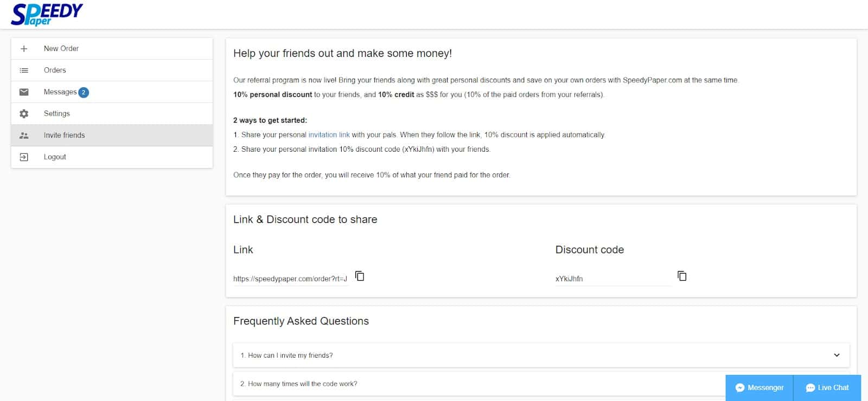Screen dimensions: 868x401
Task: Click the list icon beside Orders
Action: point(24,70)
